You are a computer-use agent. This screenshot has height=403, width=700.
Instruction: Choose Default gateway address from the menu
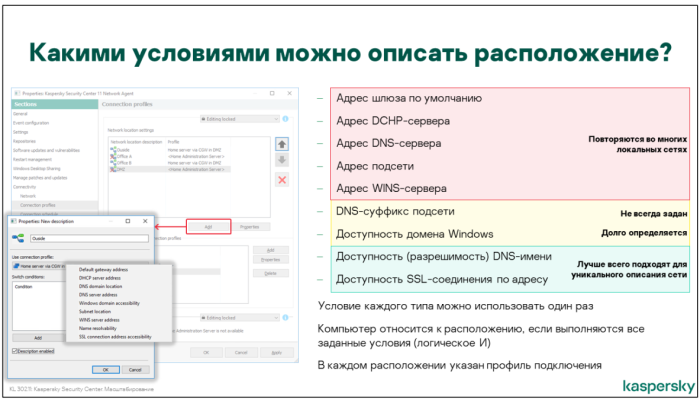(x=103, y=270)
